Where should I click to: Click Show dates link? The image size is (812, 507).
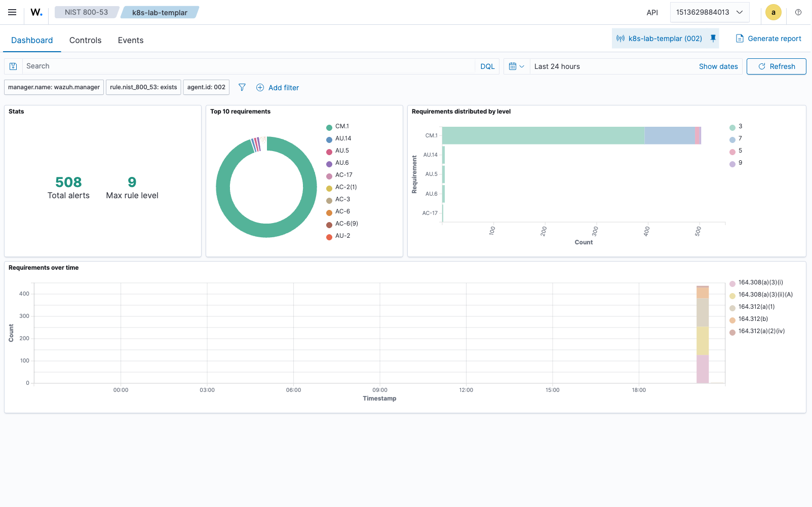point(718,66)
